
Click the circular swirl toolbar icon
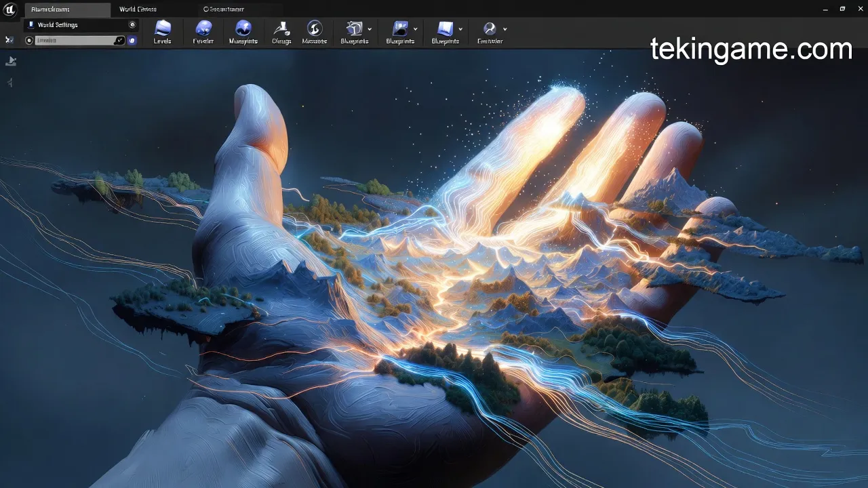314,28
